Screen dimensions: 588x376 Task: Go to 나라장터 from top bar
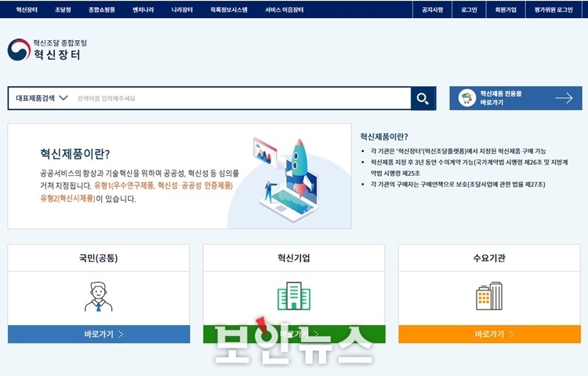182,9
